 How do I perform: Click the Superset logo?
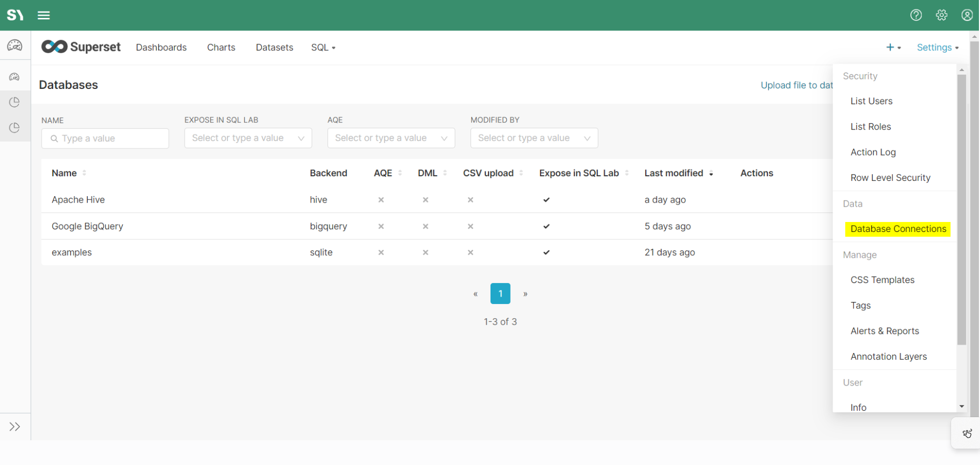pos(81,47)
